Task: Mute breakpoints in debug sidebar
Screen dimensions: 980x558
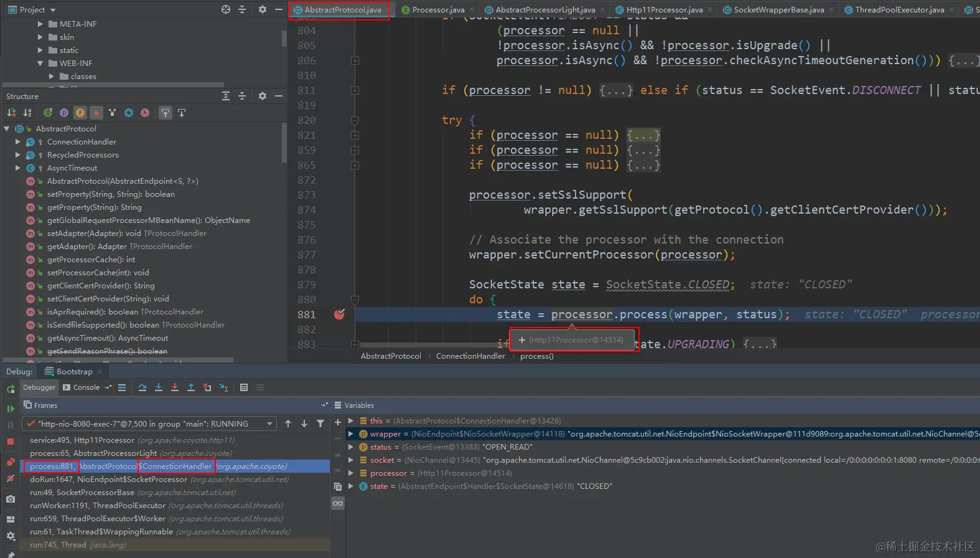Action: tap(11, 478)
